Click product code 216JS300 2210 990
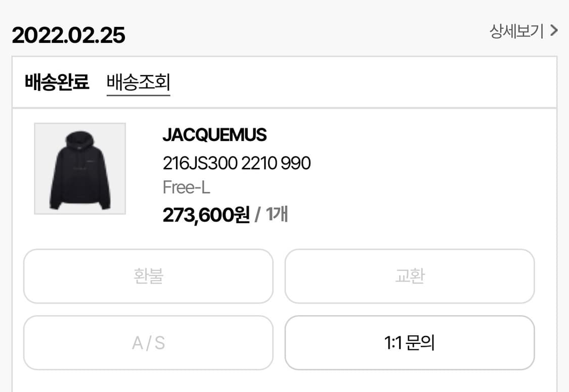The image size is (569, 392). [236, 163]
